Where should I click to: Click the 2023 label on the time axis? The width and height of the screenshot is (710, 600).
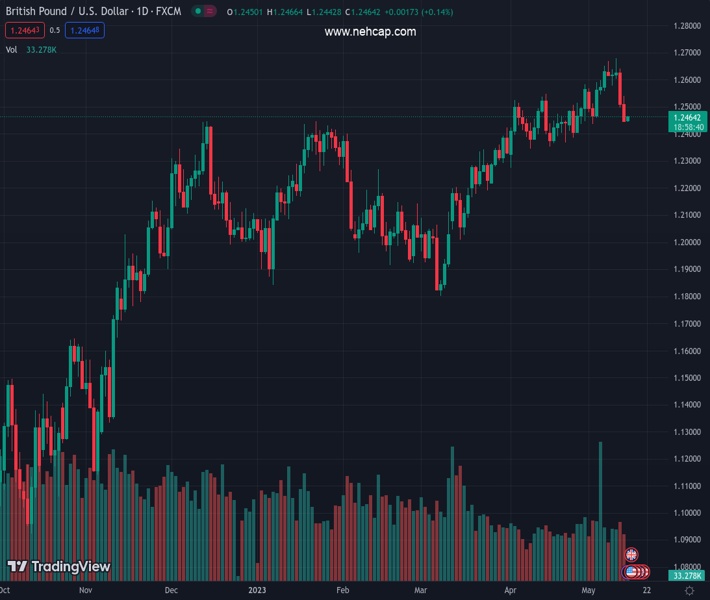[x=258, y=591]
